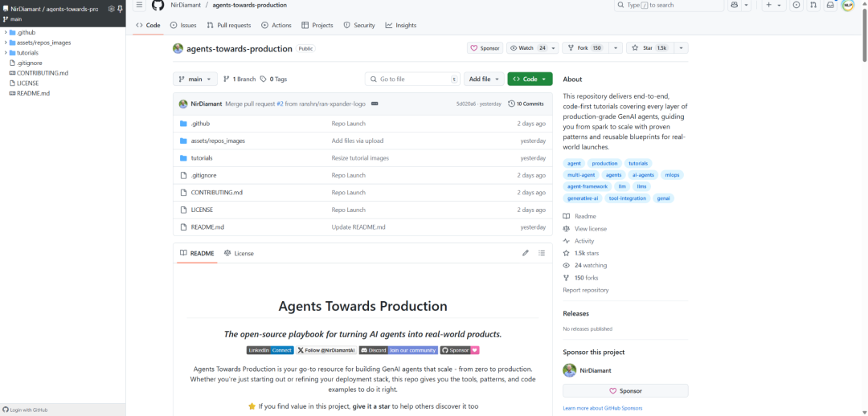Click the repository owner avatar beside title
This screenshot has height=416, width=868.
pyautogui.click(x=178, y=48)
